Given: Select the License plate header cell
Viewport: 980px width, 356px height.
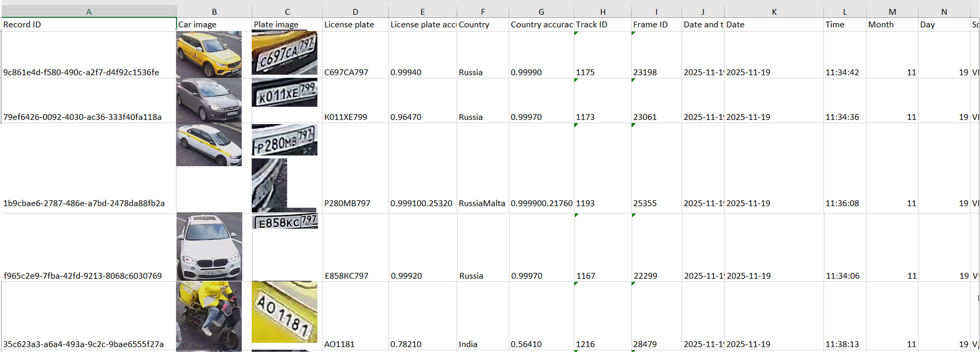Looking at the screenshot, I should point(356,25).
